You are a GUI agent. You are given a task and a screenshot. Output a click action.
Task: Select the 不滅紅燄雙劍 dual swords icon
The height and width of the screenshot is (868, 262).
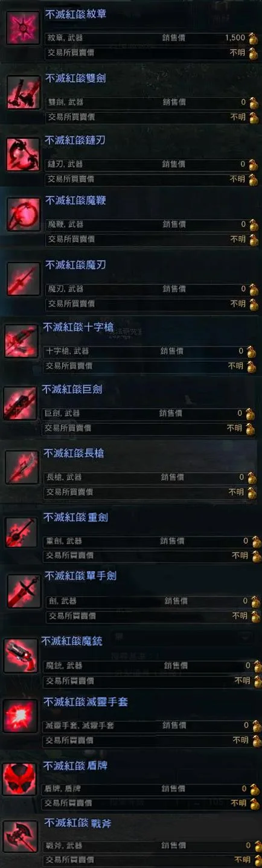point(24,93)
